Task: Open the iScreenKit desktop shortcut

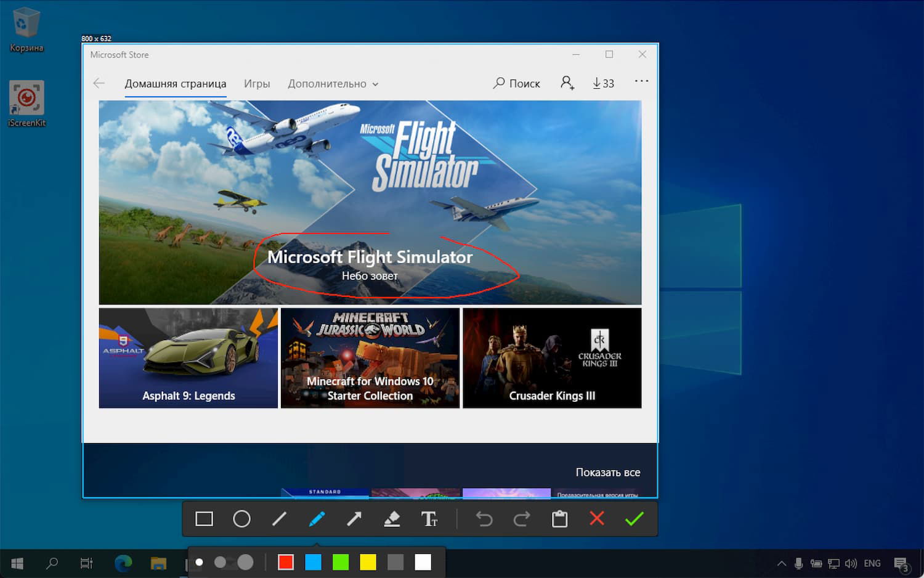Action: (26, 104)
